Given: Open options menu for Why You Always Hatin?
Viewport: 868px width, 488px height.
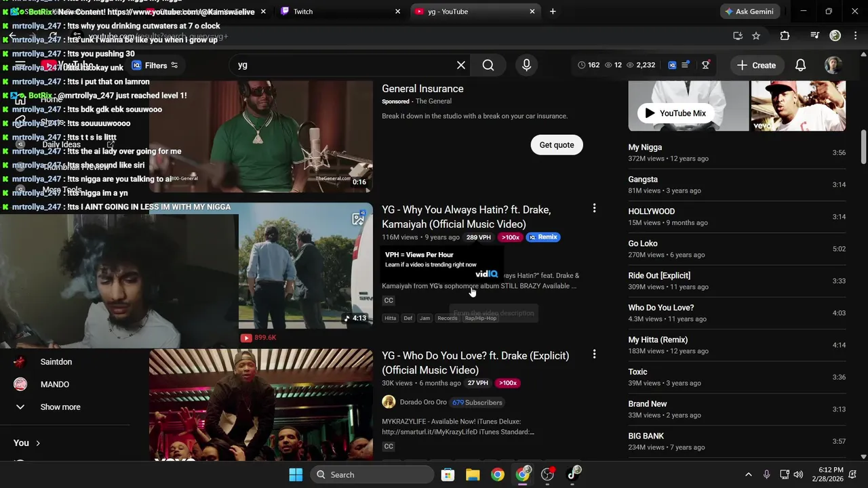Looking at the screenshot, I should coord(594,209).
